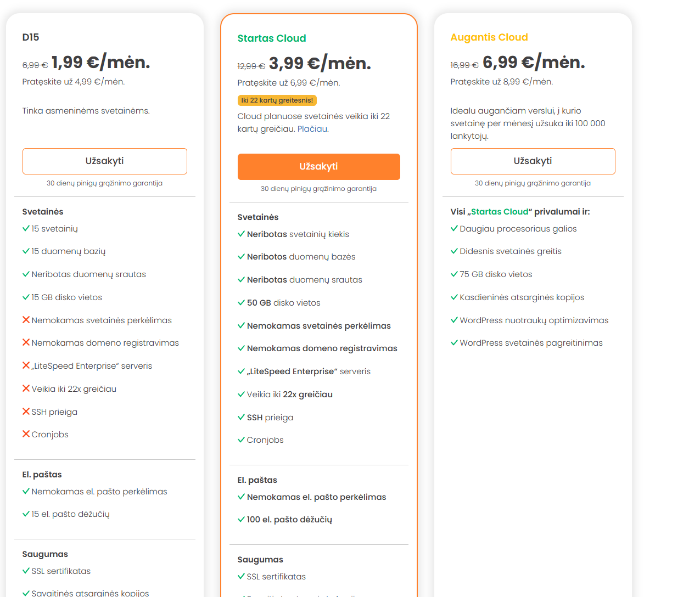
Task: Click the checkmark beside '100 el. pašto dėžučių'
Action: pos(240,519)
